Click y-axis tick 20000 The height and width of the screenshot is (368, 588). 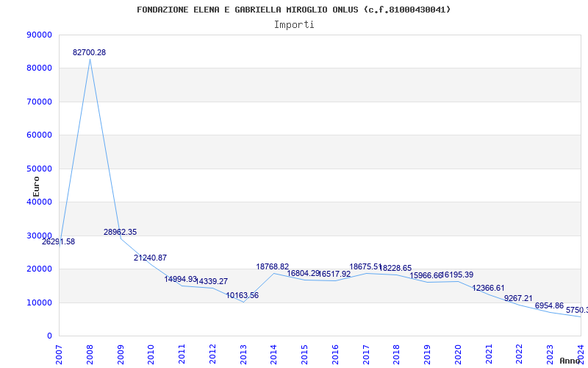click(x=40, y=269)
